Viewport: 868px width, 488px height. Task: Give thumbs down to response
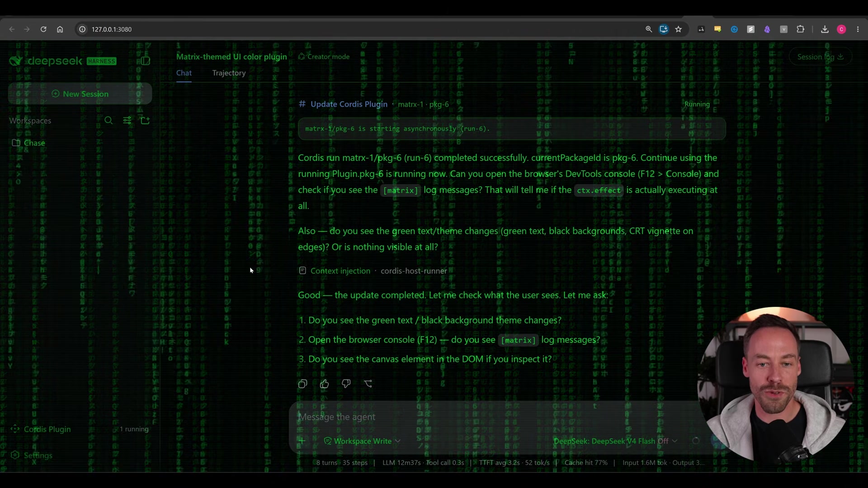pyautogui.click(x=346, y=384)
